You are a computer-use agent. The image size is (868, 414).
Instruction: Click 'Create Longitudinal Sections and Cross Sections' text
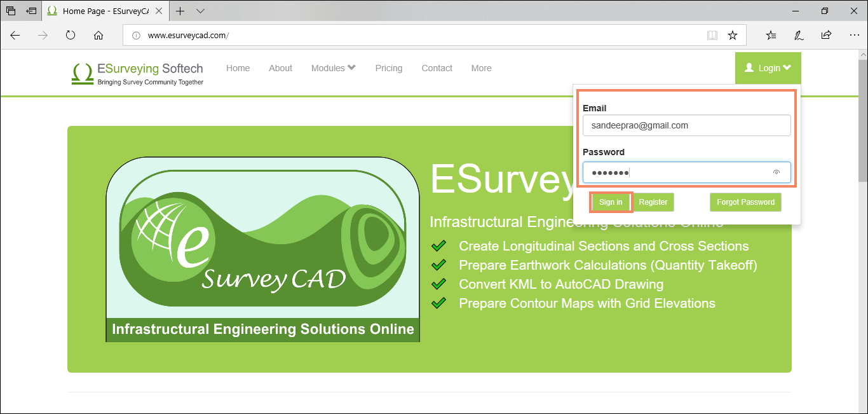click(x=604, y=246)
